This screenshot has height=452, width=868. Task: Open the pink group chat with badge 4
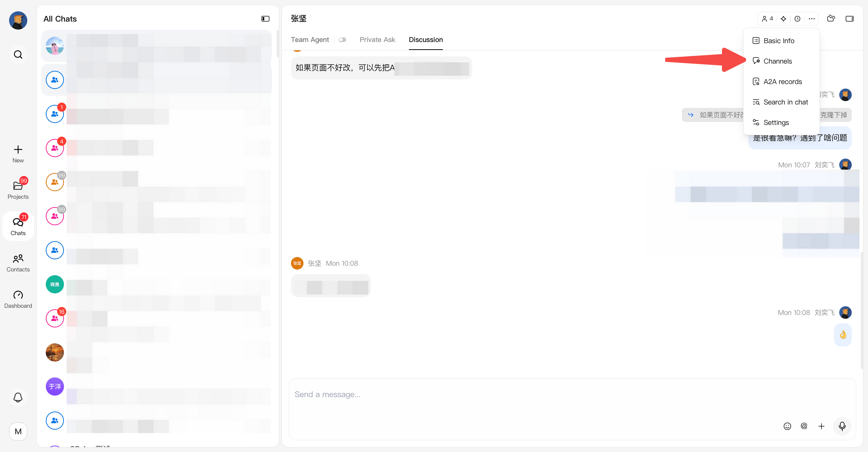click(157, 148)
